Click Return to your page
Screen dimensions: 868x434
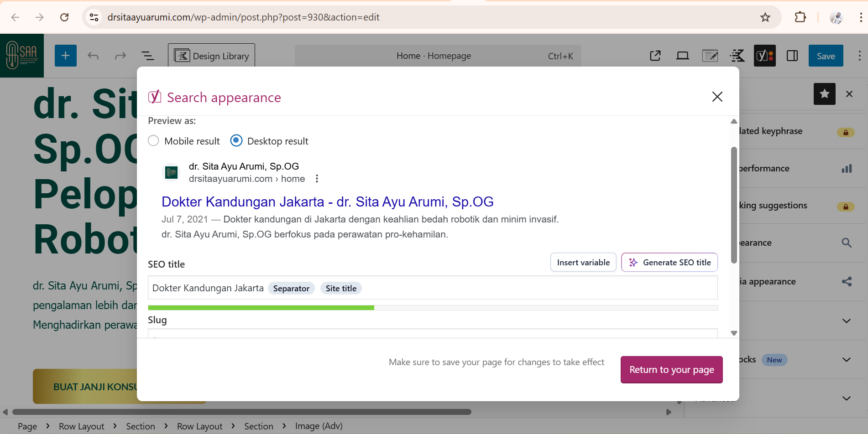coord(672,370)
